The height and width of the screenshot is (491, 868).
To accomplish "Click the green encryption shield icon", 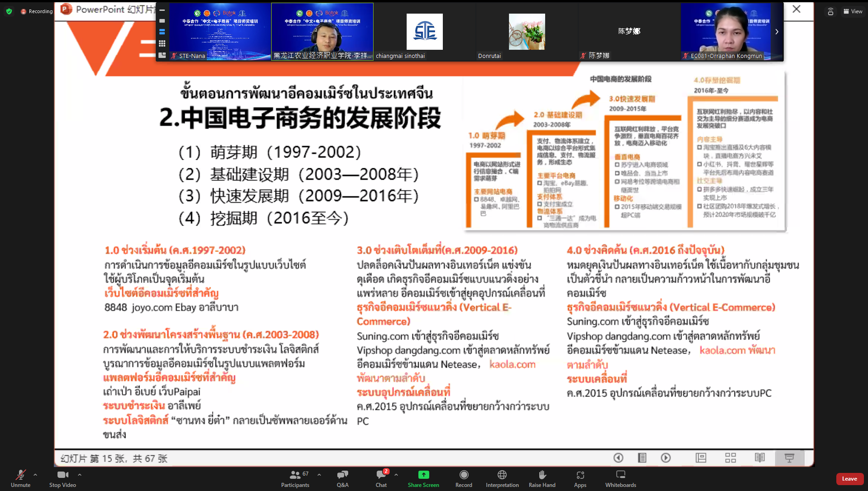I will point(9,11).
